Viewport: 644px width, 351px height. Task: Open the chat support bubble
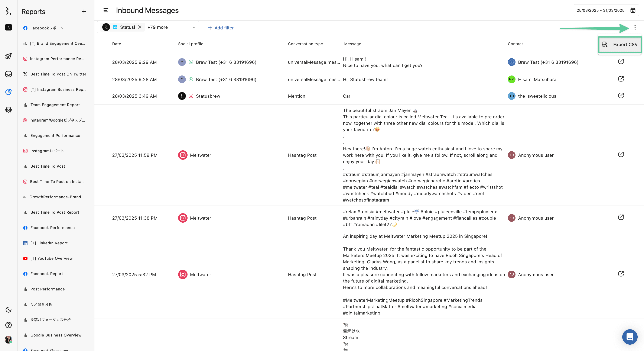click(630, 337)
